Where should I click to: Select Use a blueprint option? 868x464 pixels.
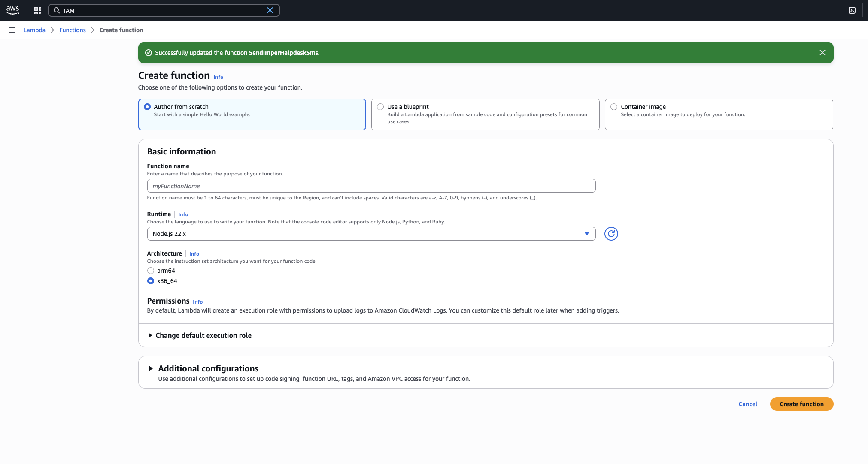coord(485,114)
